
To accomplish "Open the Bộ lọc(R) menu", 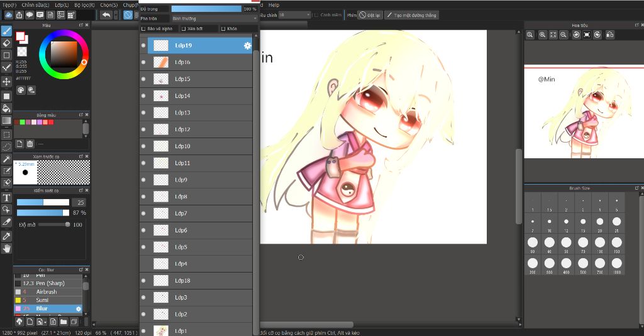I will pos(85,5).
